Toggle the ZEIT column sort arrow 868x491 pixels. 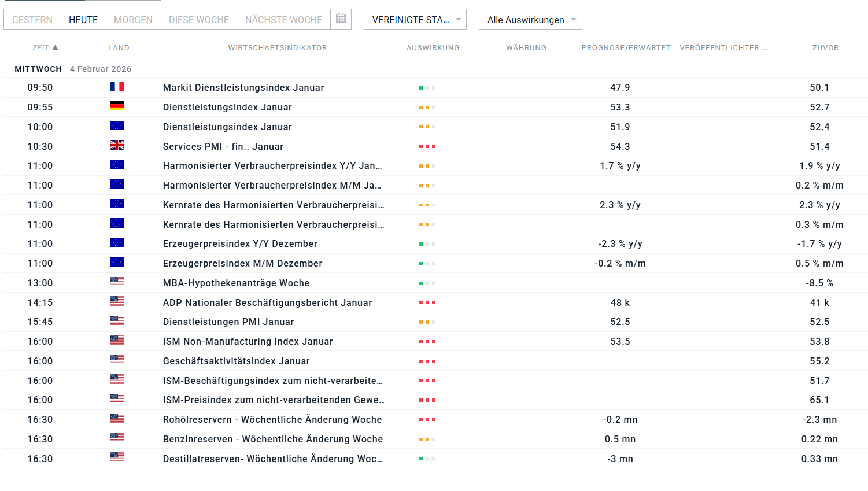(x=55, y=47)
